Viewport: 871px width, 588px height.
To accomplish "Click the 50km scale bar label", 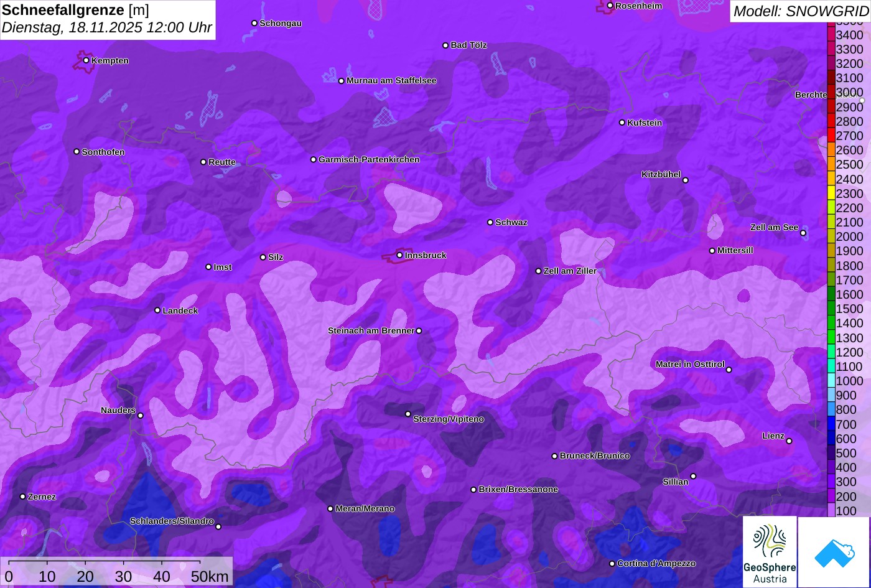I will click(210, 577).
